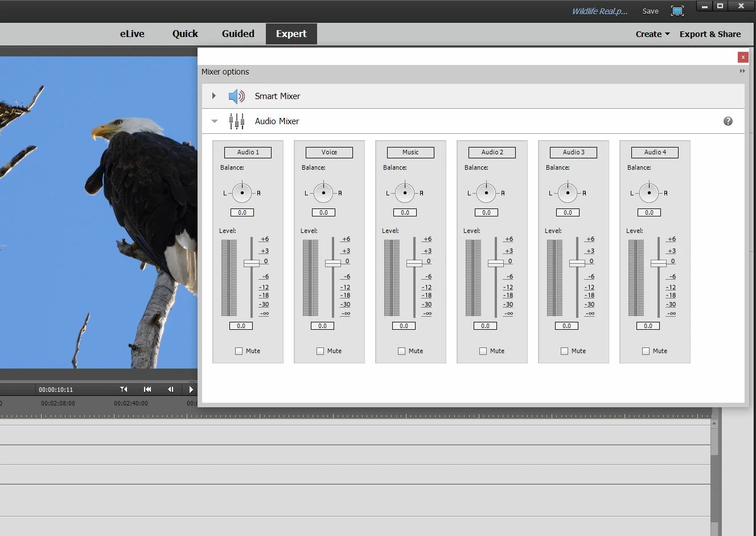
Task: Switch to eLive mode
Action: click(x=132, y=34)
